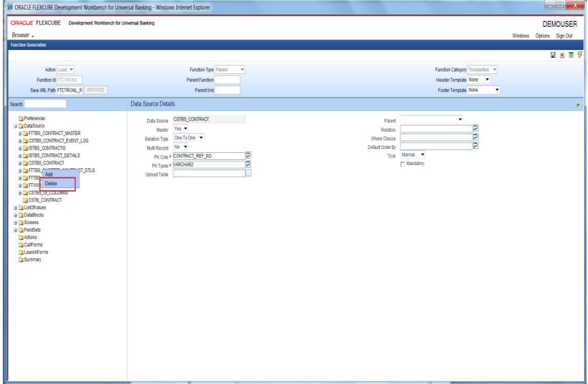The width and height of the screenshot is (588, 384).
Task: Open the Parent dropdown in Data Source Details
Action: tap(432, 119)
